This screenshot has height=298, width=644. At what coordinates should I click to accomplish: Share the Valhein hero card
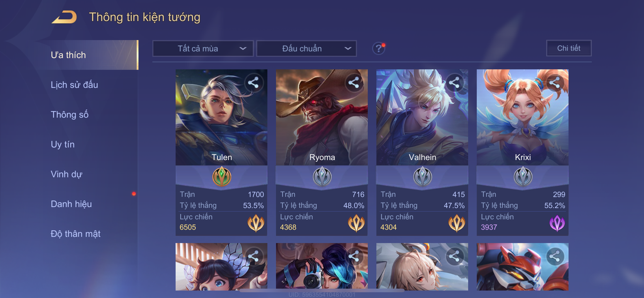click(454, 82)
